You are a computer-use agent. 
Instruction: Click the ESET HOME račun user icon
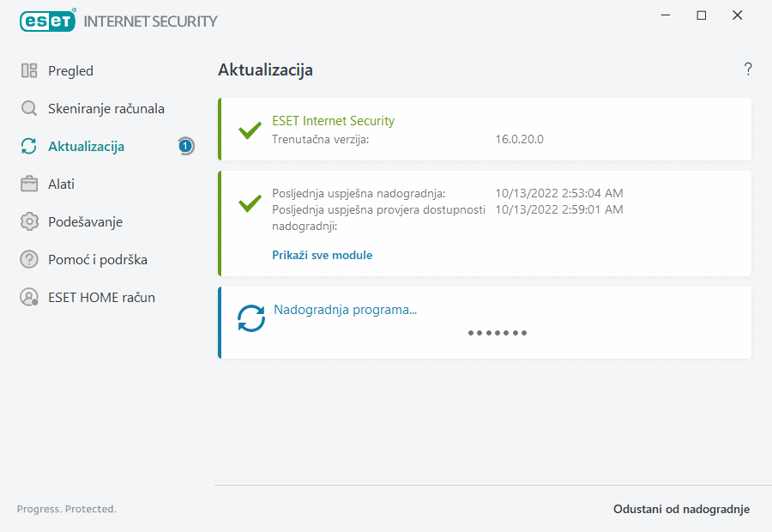[29, 298]
